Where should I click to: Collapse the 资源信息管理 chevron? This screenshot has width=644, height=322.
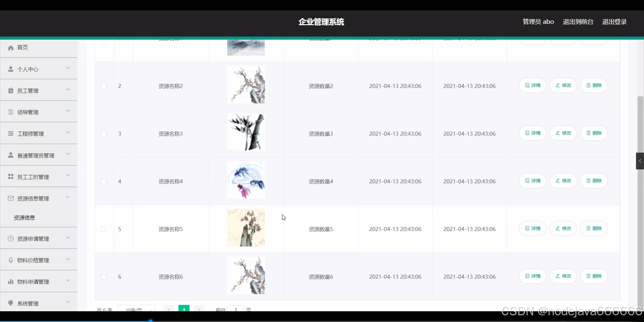68,197
